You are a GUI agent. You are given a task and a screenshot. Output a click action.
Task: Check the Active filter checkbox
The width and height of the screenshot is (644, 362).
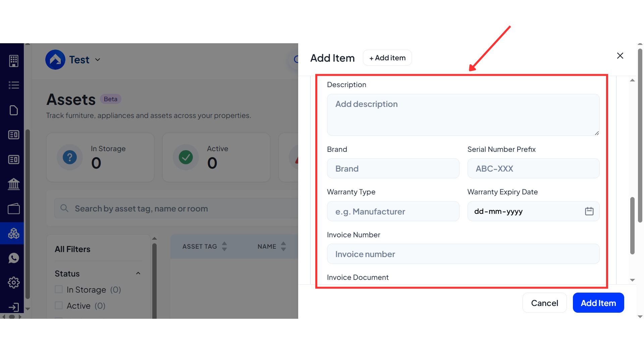point(59,305)
